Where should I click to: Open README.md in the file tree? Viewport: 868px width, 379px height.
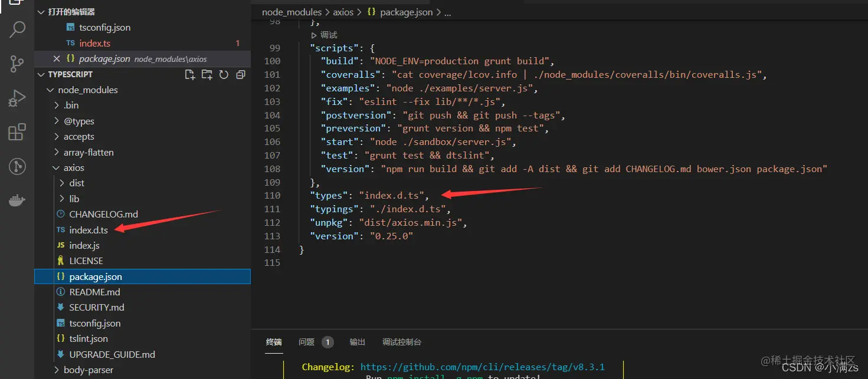tap(94, 292)
